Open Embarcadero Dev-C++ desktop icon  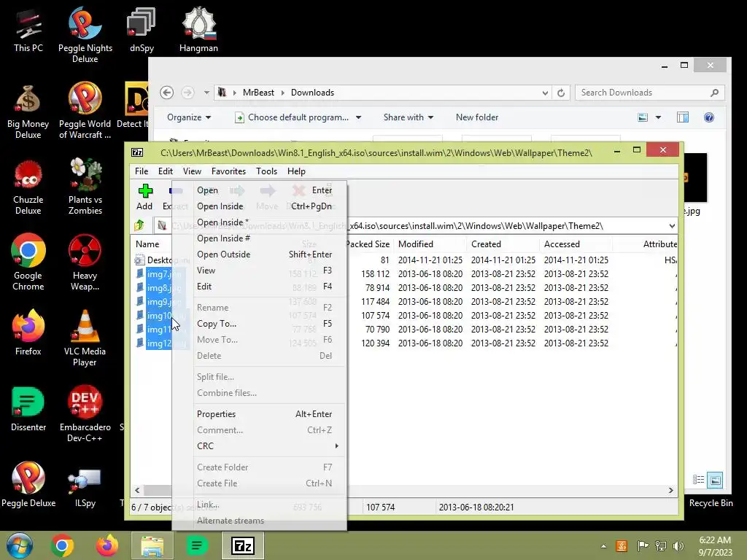pyautogui.click(x=85, y=413)
